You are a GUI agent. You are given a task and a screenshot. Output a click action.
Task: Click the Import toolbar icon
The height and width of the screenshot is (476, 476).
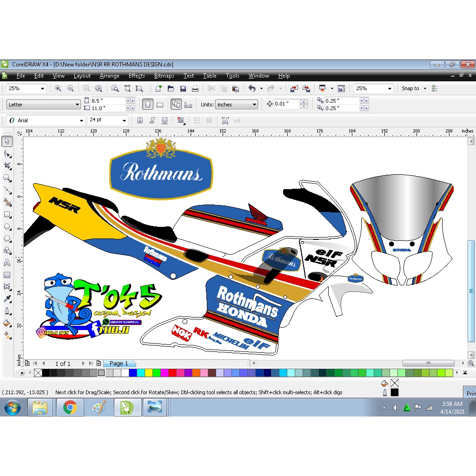point(295,88)
